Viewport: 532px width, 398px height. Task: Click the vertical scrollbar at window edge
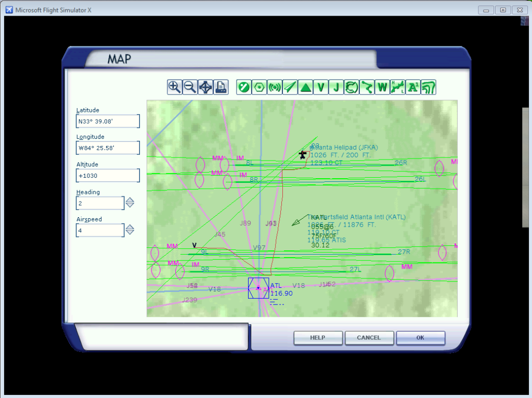(525, 167)
